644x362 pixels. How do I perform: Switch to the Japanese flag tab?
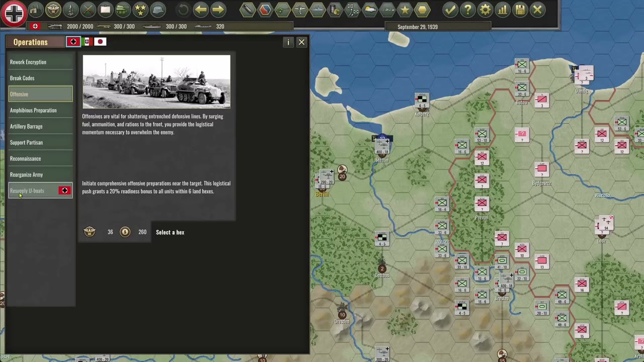tap(100, 42)
